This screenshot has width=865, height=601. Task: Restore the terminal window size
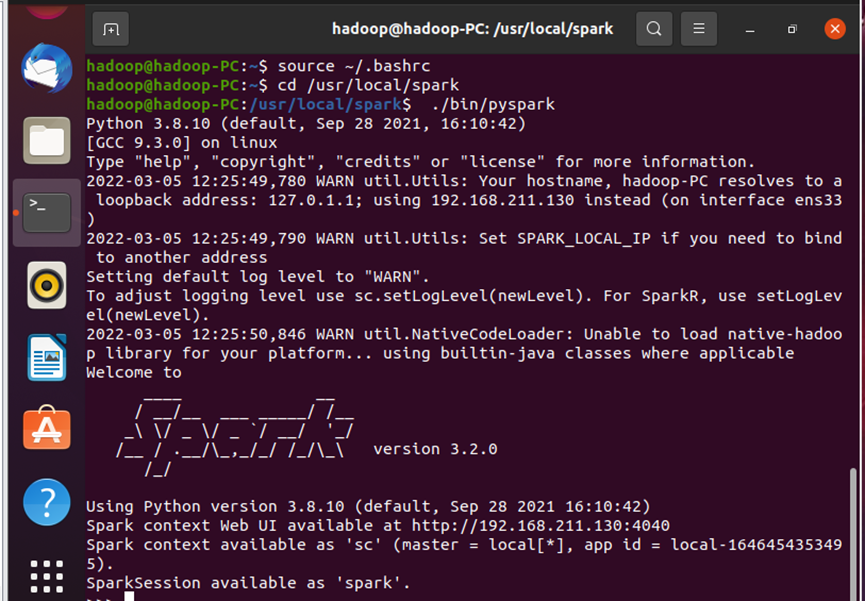[792, 29]
